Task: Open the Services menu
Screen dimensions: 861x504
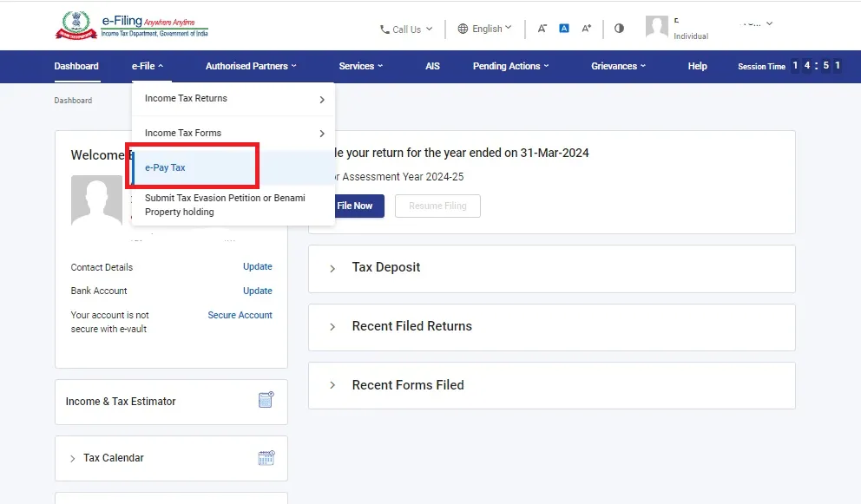Action: coord(360,66)
